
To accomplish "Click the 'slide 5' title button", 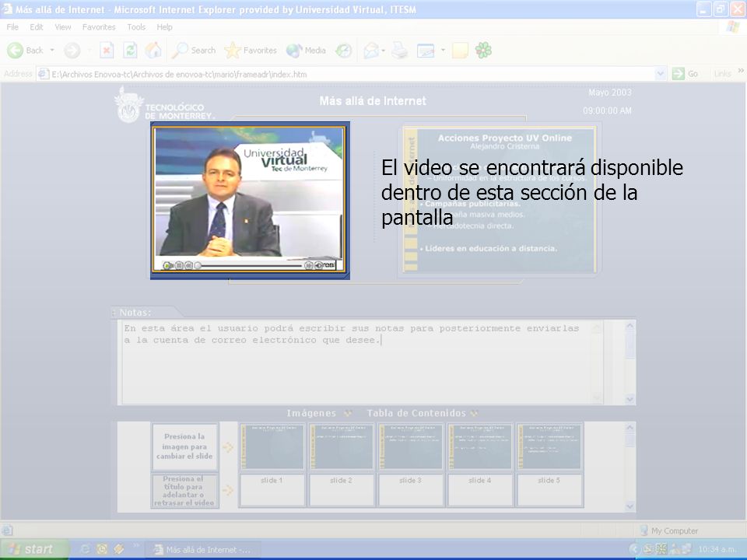I will pos(549,489).
